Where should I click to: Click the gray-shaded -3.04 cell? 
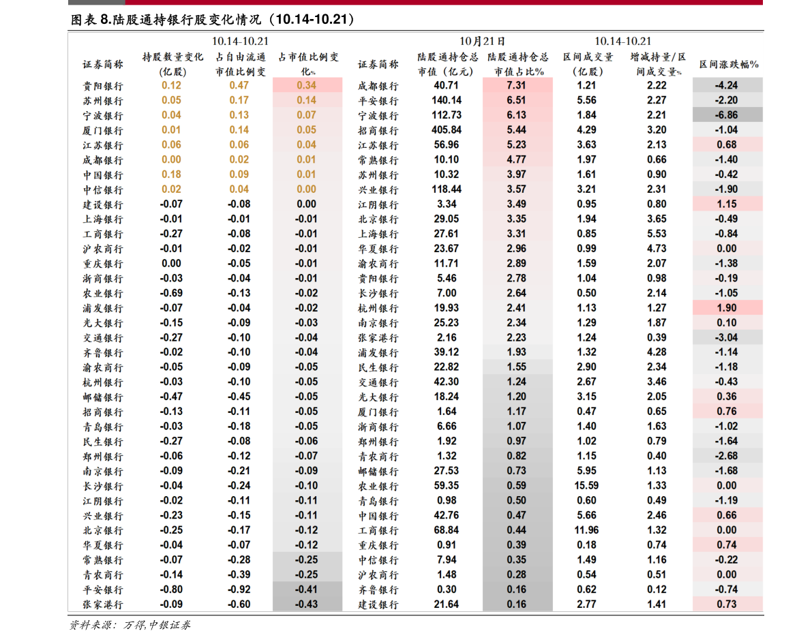point(727,337)
